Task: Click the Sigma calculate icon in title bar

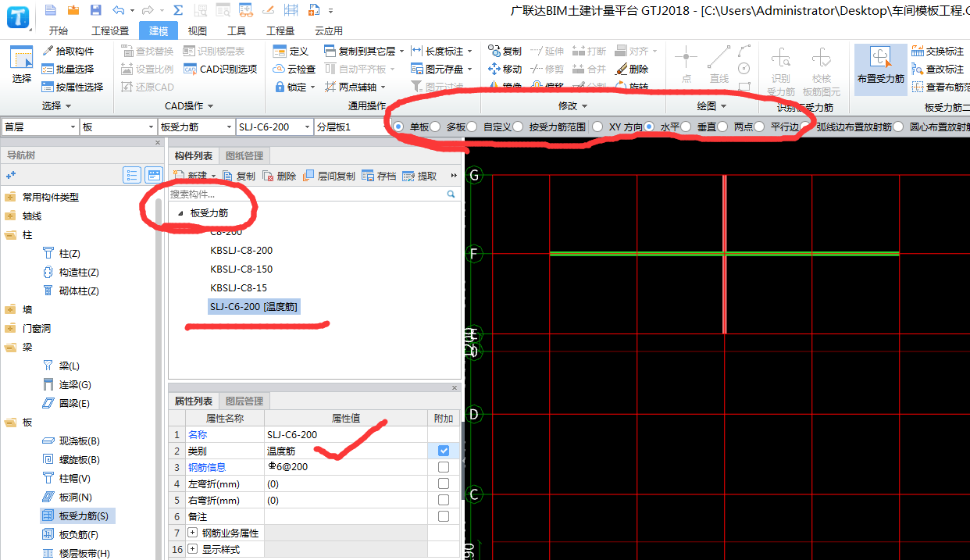Action: point(178,10)
